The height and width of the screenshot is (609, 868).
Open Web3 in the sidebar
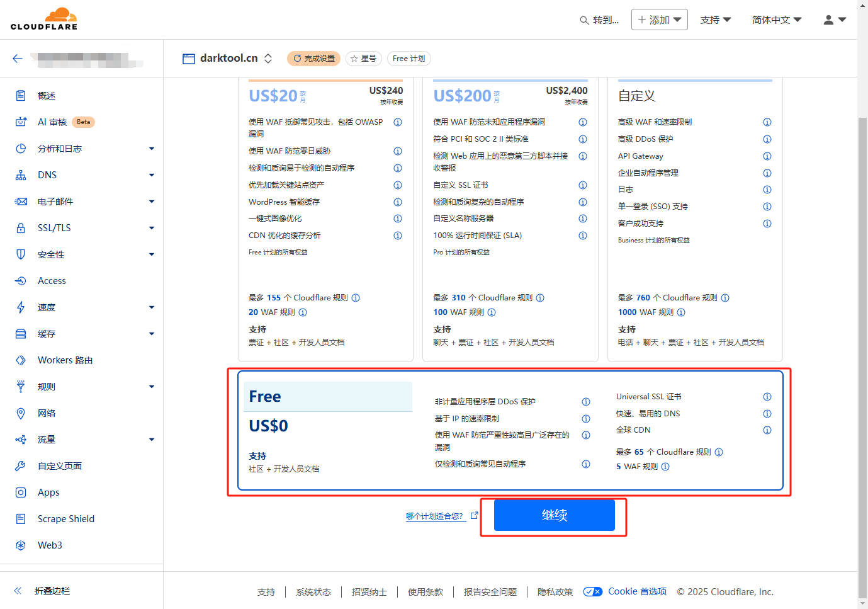(50, 545)
